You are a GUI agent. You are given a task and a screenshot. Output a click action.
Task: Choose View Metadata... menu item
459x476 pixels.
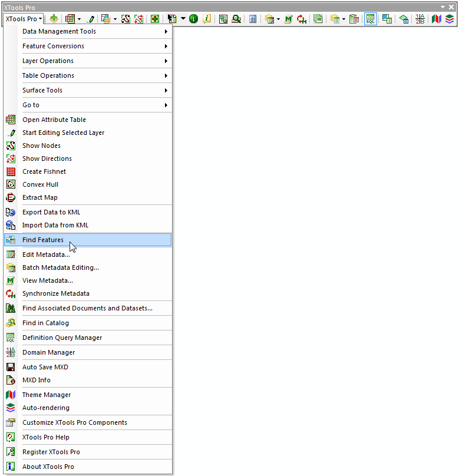(88, 280)
